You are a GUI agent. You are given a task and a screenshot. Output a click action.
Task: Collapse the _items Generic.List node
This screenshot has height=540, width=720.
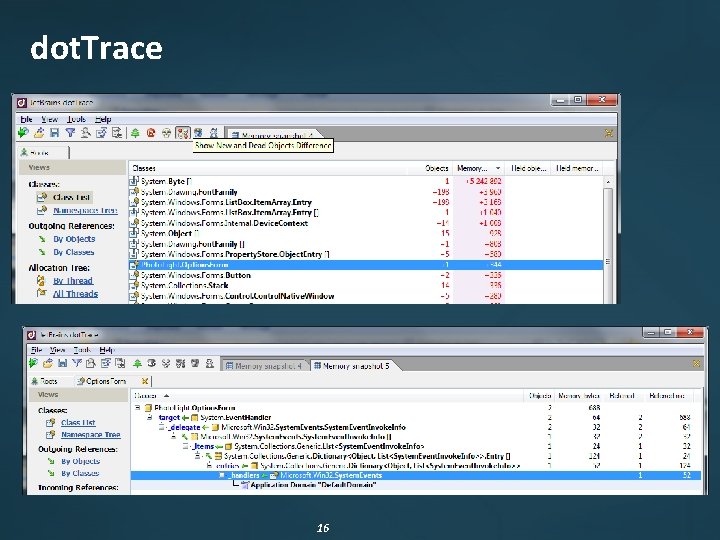tap(186, 446)
